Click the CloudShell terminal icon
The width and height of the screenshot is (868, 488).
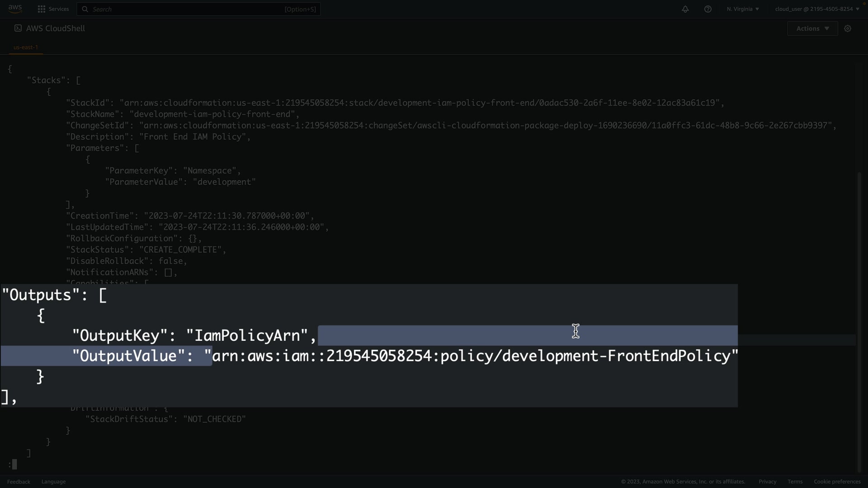(x=18, y=28)
